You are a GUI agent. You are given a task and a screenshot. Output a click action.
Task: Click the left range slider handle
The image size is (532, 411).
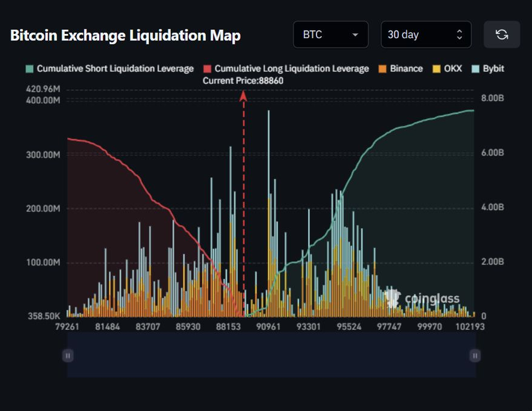(67, 356)
